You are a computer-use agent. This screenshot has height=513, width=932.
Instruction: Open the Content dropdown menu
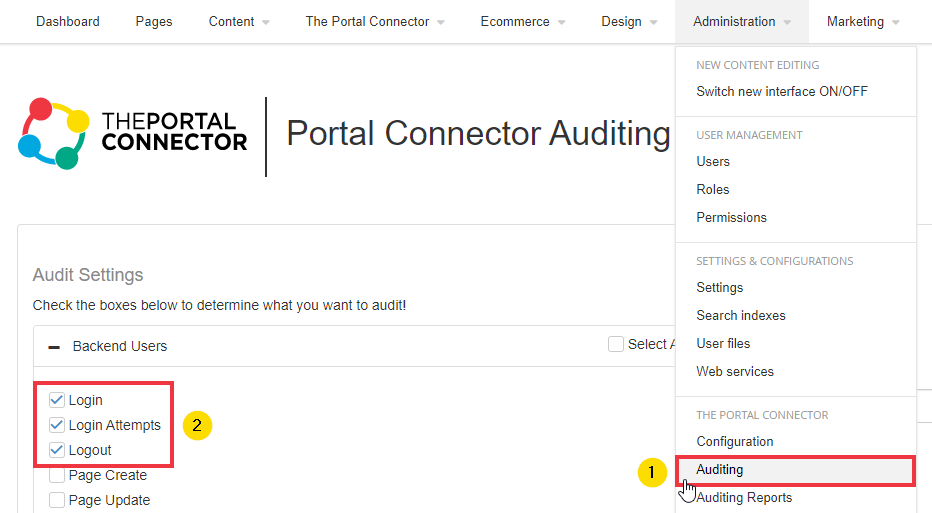239,21
